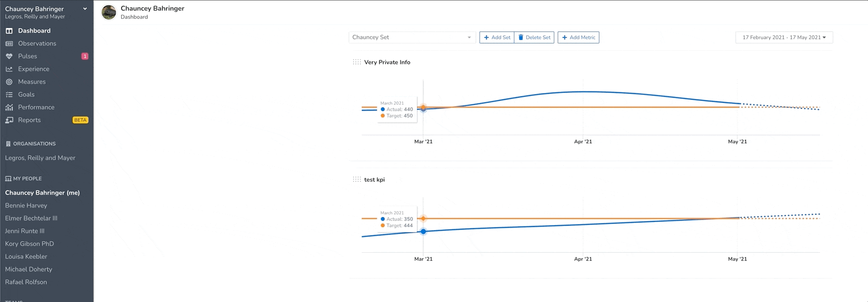Click the Dashboard grid icon in sidebar
Image resolution: width=868 pixels, height=302 pixels.
pyautogui.click(x=9, y=31)
